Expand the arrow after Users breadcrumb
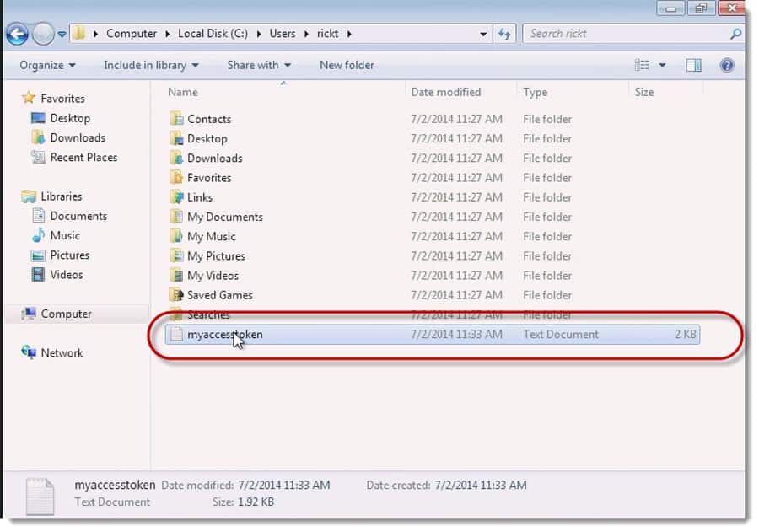759x532 pixels. click(306, 34)
